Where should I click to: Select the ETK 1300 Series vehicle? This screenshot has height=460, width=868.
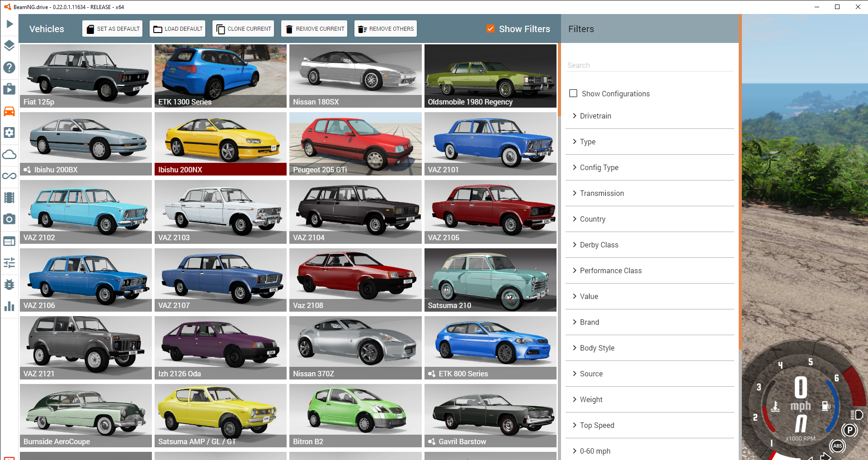tap(221, 76)
